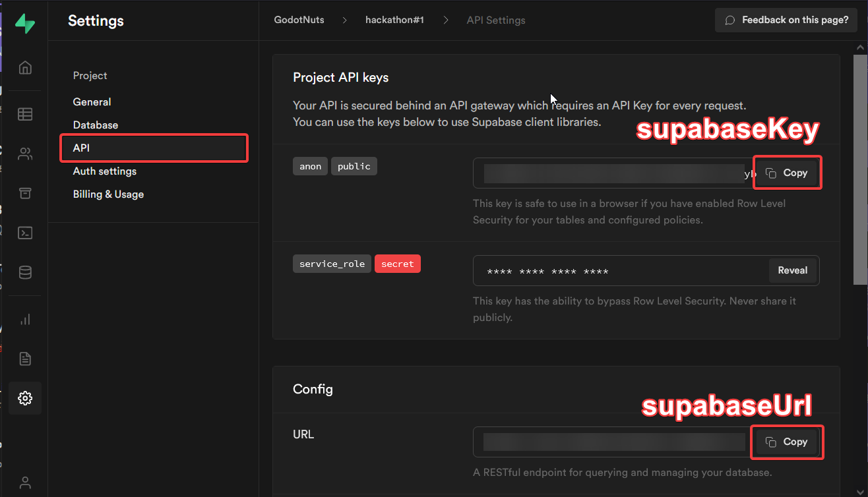Copy the config URL
The height and width of the screenshot is (497, 868).
coord(787,442)
